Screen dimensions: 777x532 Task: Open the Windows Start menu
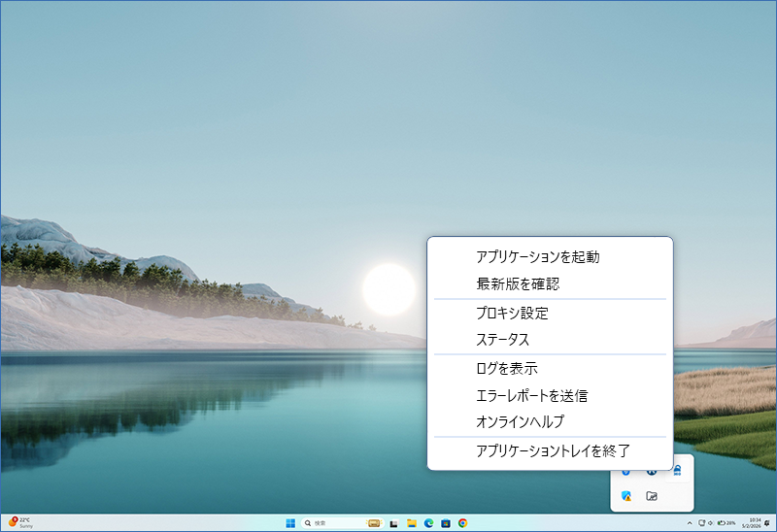coord(290,523)
